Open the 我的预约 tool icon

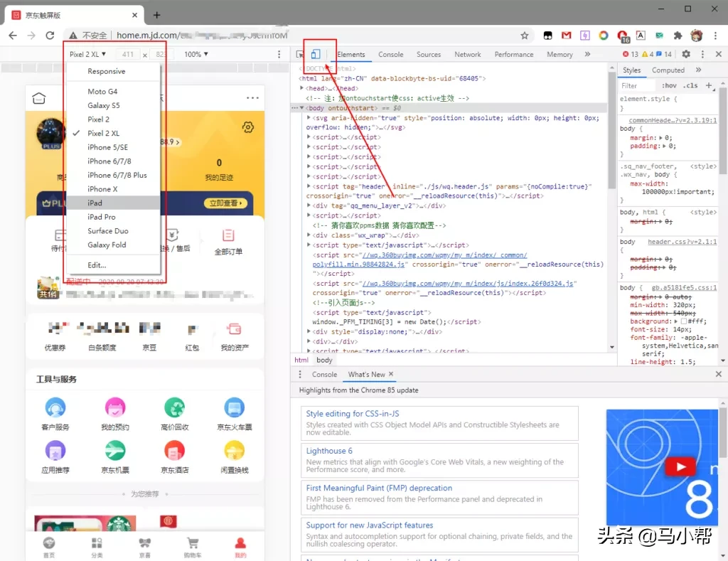(115, 407)
